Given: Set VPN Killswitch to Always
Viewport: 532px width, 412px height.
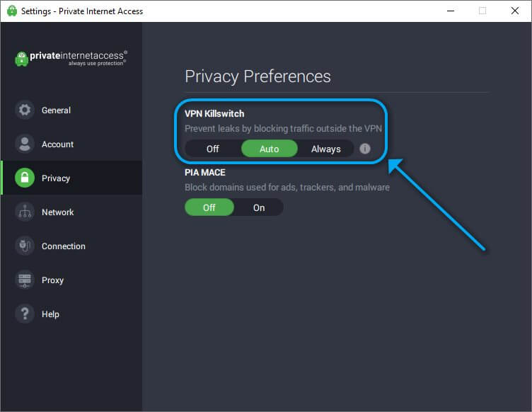Looking at the screenshot, I should [x=325, y=149].
